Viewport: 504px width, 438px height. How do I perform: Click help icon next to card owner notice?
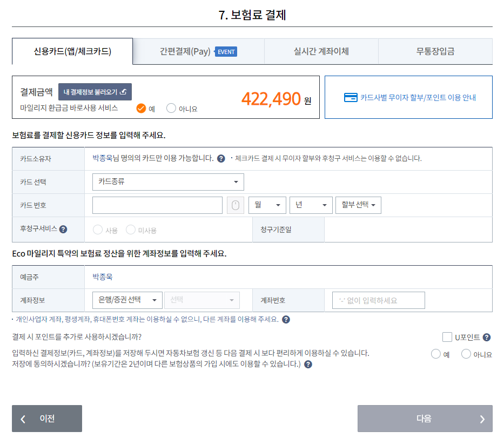coord(221,158)
